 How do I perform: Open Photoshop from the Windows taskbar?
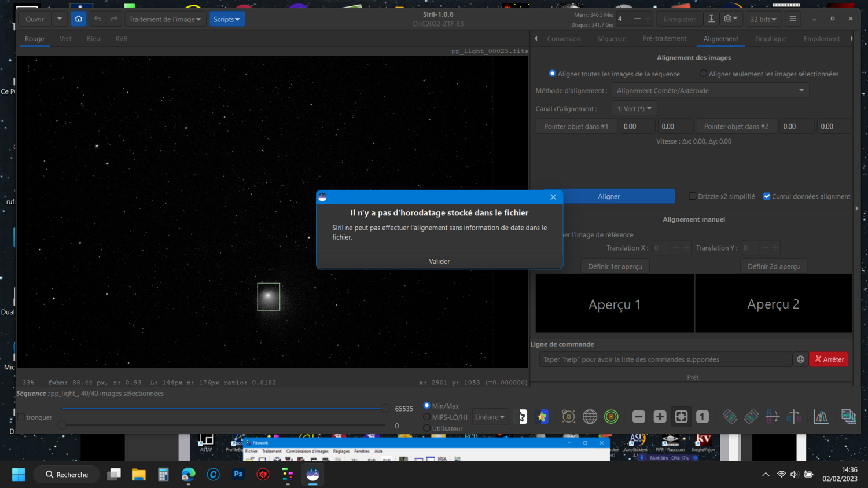pyautogui.click(x=238, y=475)
